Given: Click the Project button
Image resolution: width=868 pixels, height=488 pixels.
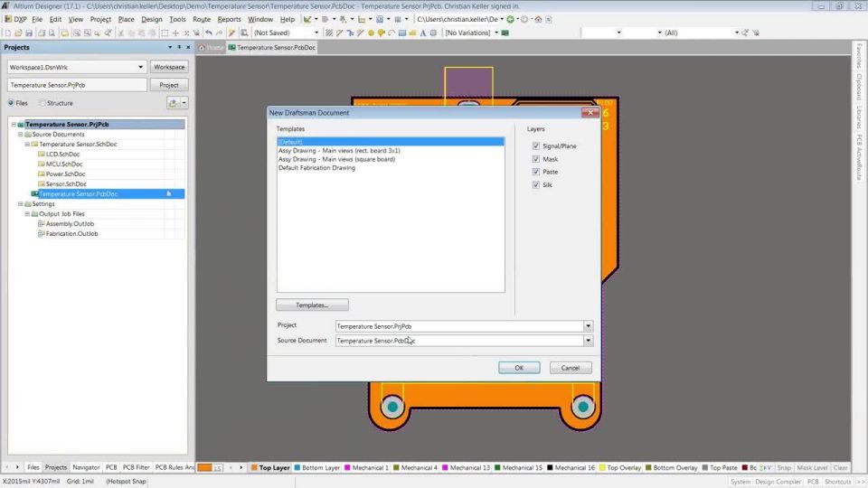Looking at the screenshot, I should tap(169, 85).
